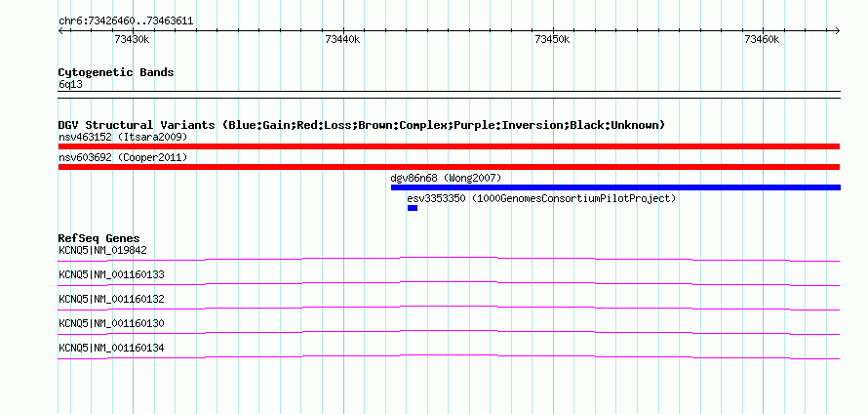Viewport: 868px width, 414px height.
Task: Click the KCNQ5|NM_001160130 gene label
Action: 111,323
